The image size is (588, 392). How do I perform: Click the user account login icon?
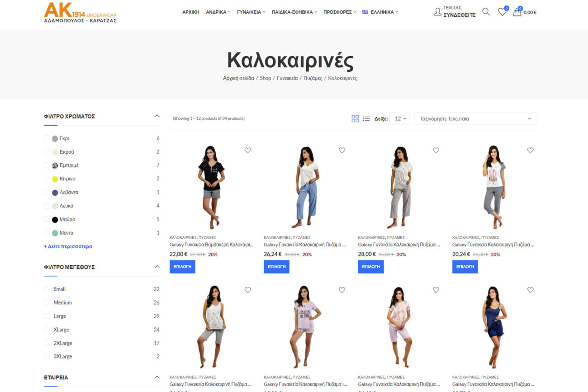[x=437, y=12]
